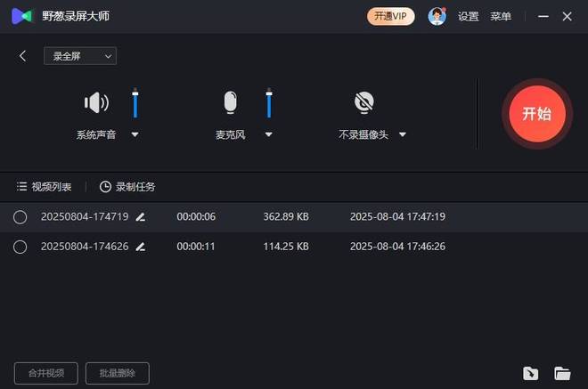Expand the 系统声音 dropdown arrow
Viewport: 588px width, 389px height.
coord(135,134)
